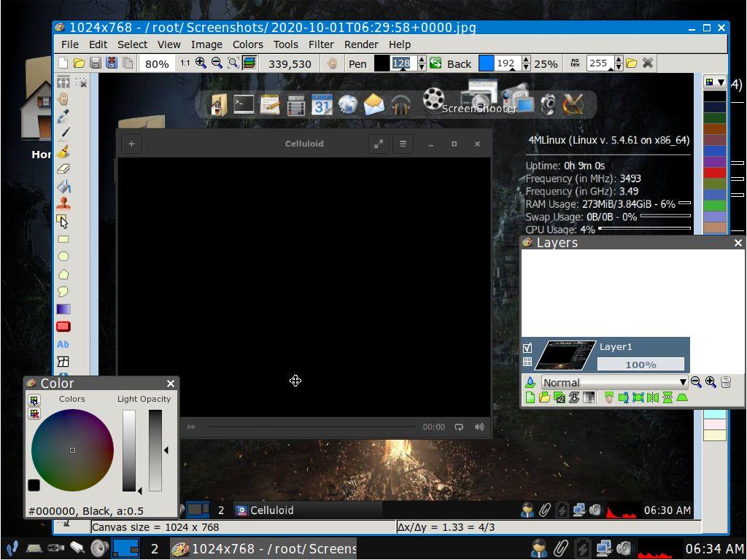Open the Colors menu

248,44
